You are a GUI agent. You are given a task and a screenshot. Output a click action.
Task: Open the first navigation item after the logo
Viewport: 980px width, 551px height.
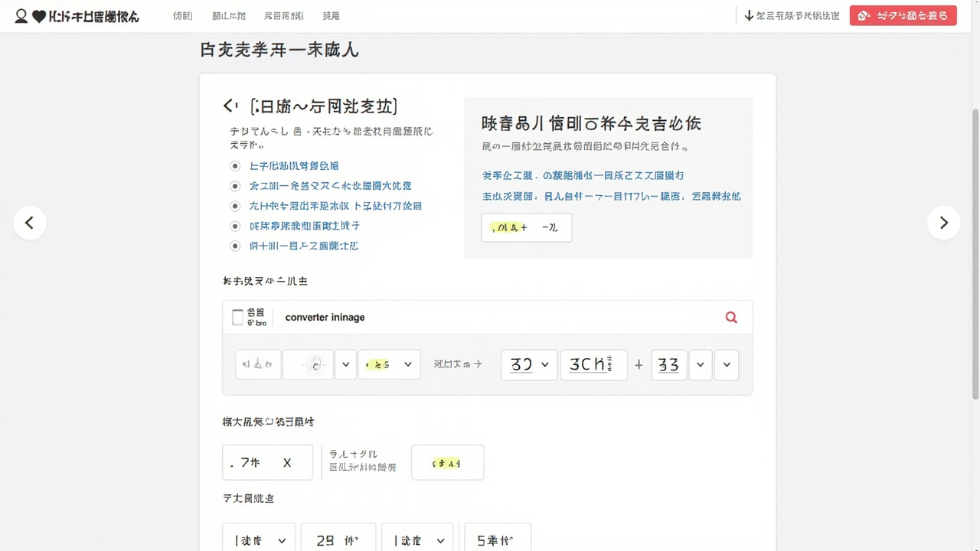(183, 16)
